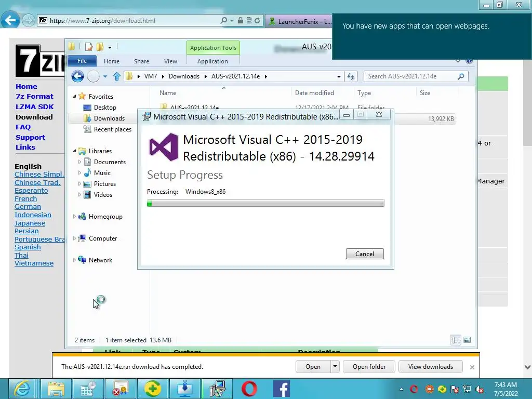Open Internet Explorer from the taskbar
The height and width of the screenshot is (399, 532).
(x=22, y=389)
